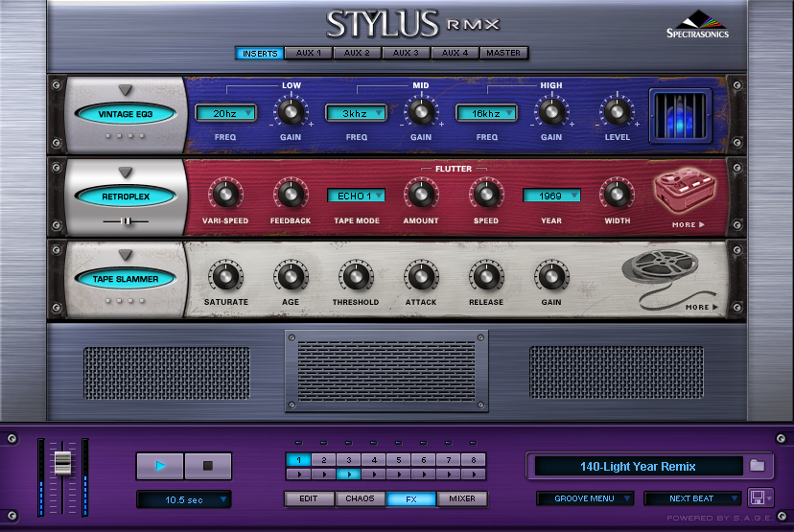
Task: Click the 140-Light Year Remix patch name display
Action: click(x=638, y=466)
